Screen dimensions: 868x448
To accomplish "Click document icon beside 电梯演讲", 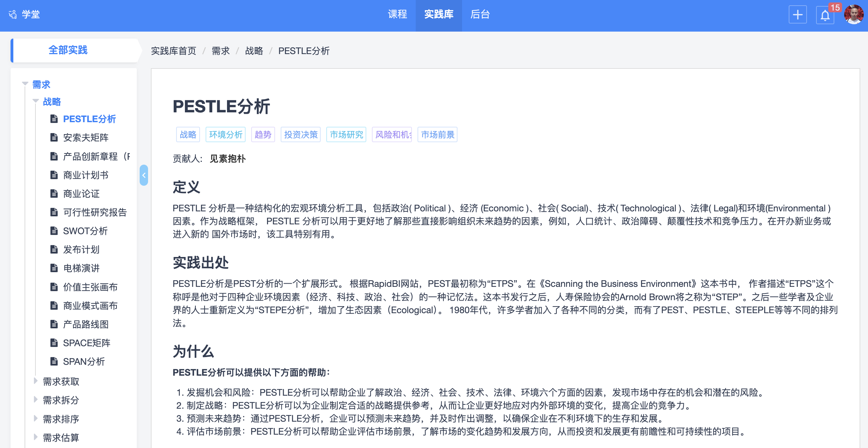I will (54, 268).
